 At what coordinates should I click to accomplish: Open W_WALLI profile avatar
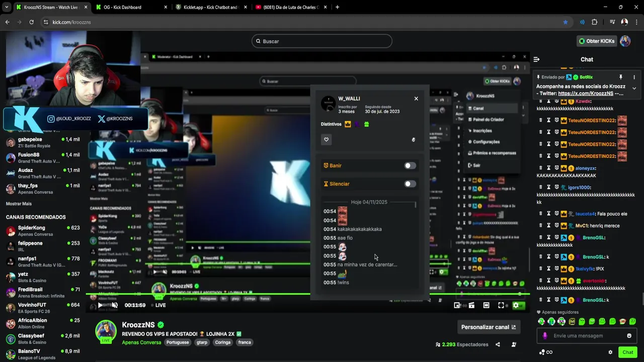pyautogui.click(x=328, y=104)
